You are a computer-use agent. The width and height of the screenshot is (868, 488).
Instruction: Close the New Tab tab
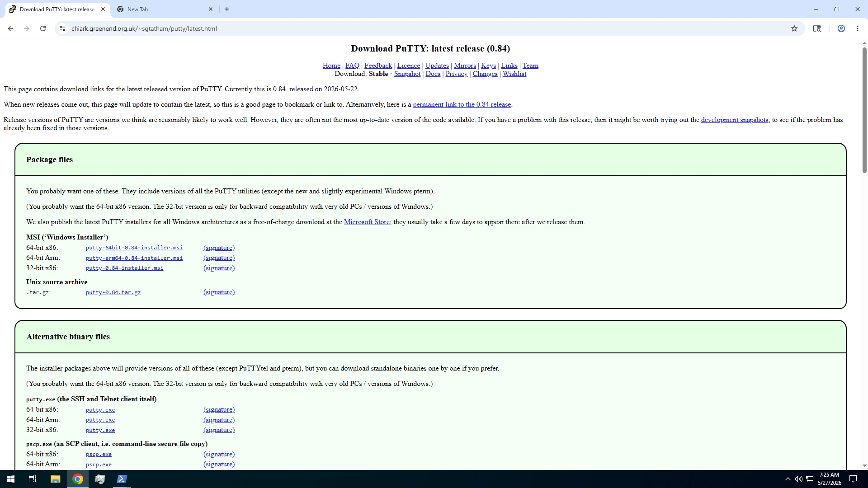point(211,9)
